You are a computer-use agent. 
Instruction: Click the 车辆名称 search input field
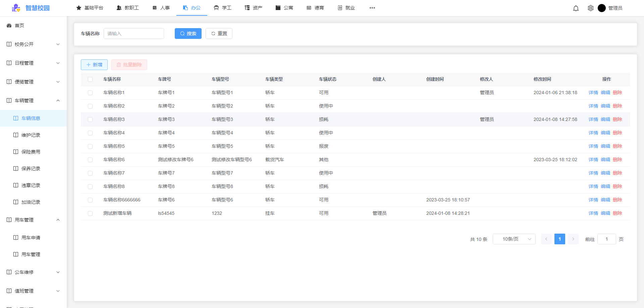coord(133,34)
